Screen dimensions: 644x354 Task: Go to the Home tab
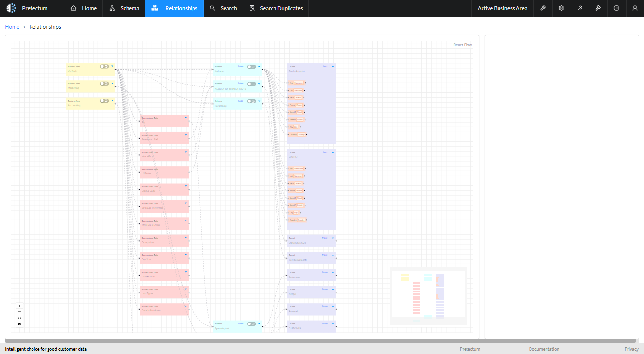tap(83, 8)
